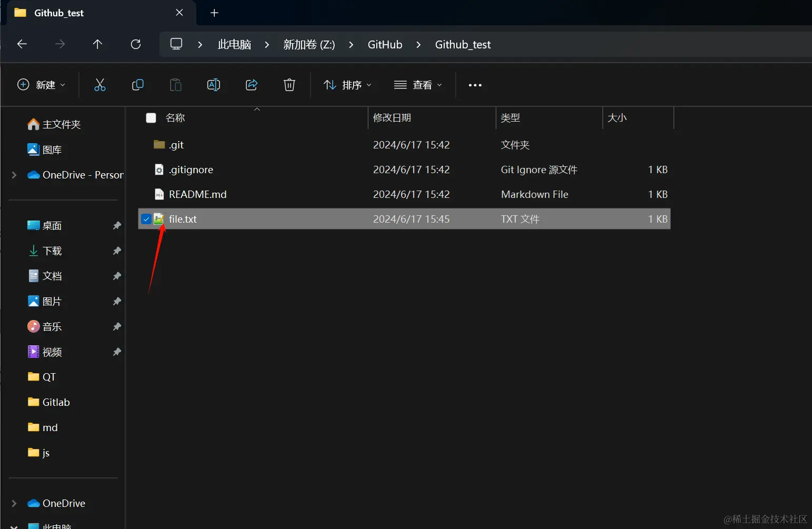Viewport: 812px width, 529px height.
Task: Open the 新建 dropdown
Action: click(x=42, y=85)
